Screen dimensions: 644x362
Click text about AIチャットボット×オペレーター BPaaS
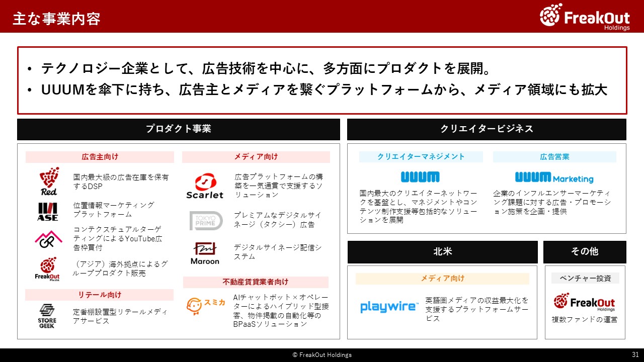pos(281,311)
